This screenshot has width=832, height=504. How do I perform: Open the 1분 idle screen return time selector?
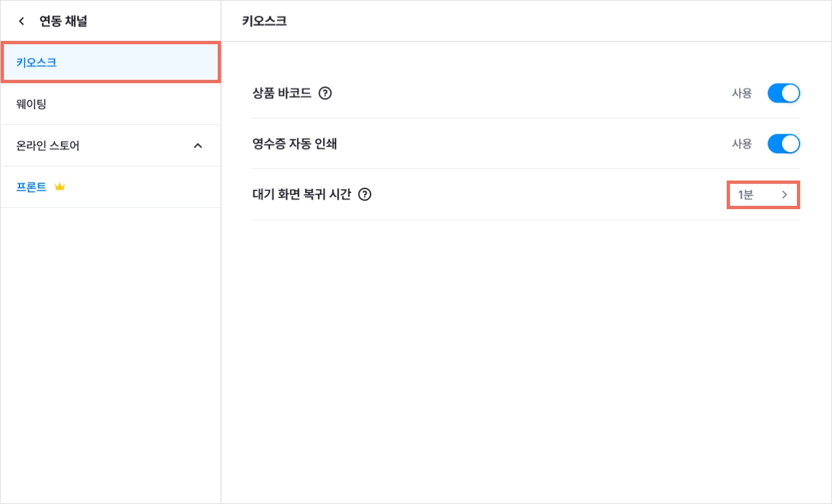(x=763, y=195)
